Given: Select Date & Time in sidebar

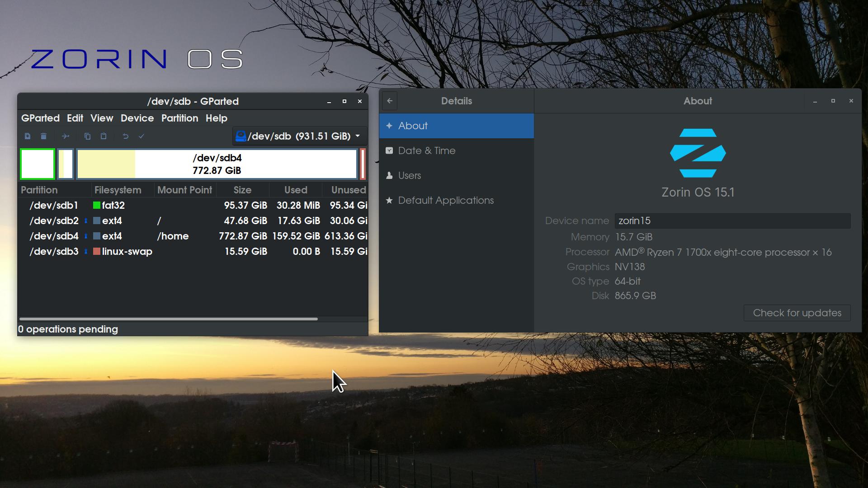Looking at the screenshot, I should coord(426,150).
